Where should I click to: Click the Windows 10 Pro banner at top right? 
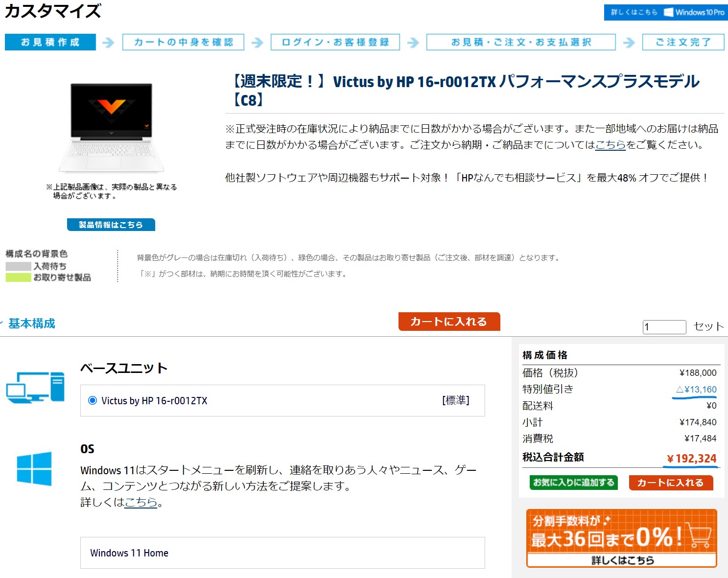[666, 12]
